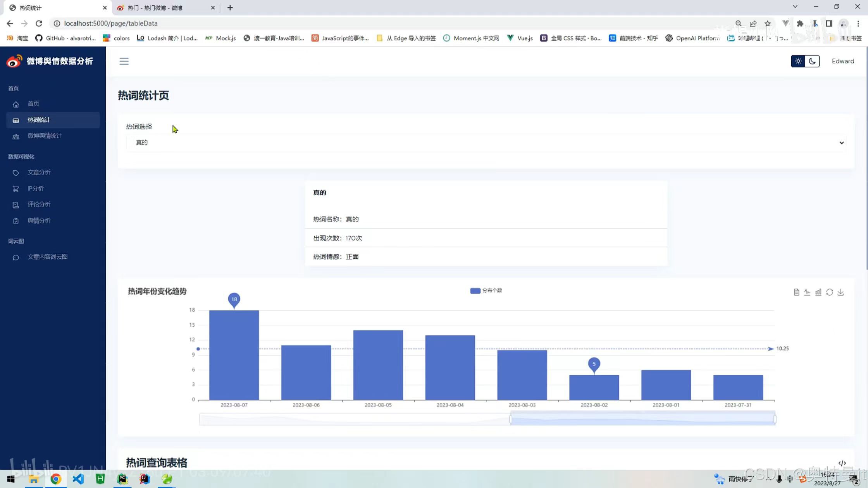Open 微博舆情统计 sidebar item
This screenshot has height=488, width=868.
(x=44, y=136)
